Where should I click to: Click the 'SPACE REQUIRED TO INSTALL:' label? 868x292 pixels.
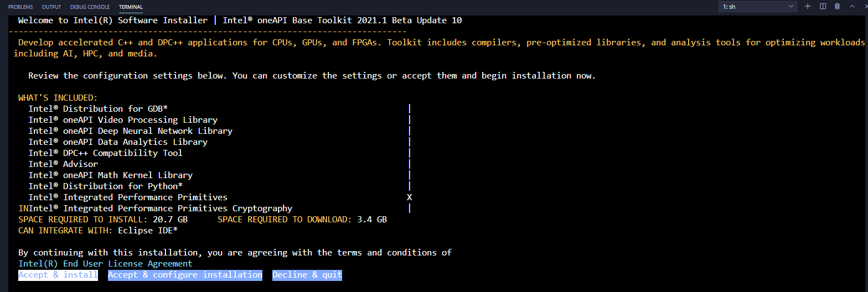point(83,220)
